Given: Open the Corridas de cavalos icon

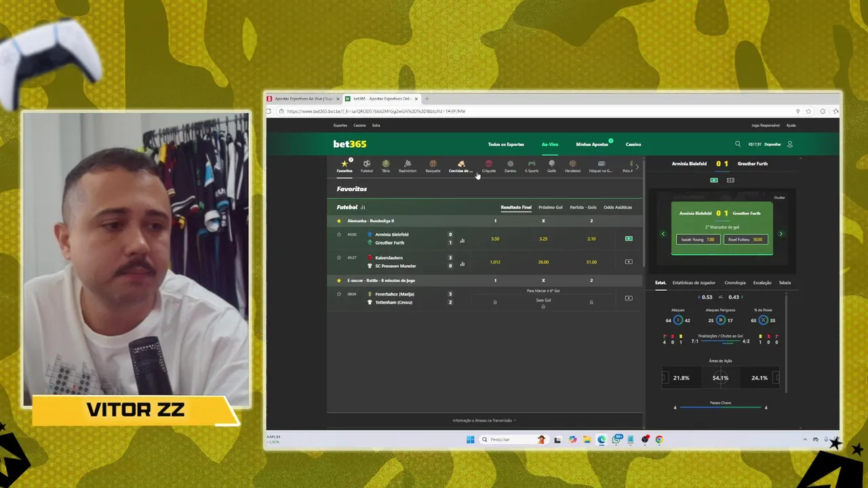Looking at the screenshot, I should point(460,166).
